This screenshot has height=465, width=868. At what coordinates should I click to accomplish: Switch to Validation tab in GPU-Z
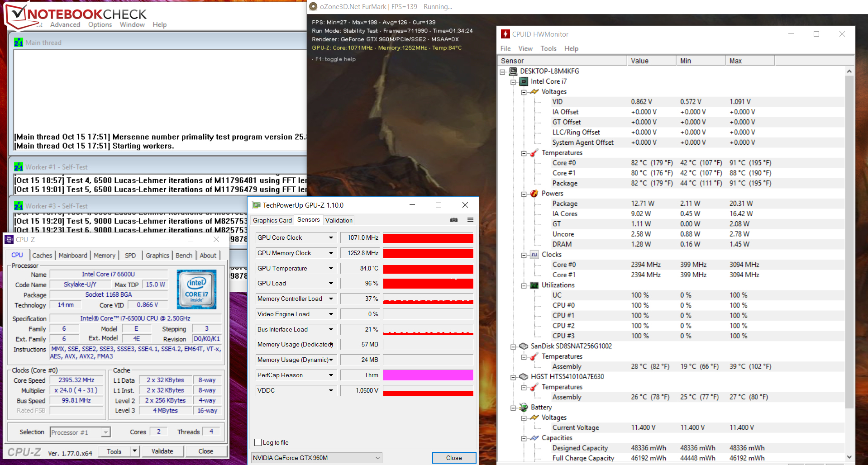pyautogui.click(x=339, y=220)
